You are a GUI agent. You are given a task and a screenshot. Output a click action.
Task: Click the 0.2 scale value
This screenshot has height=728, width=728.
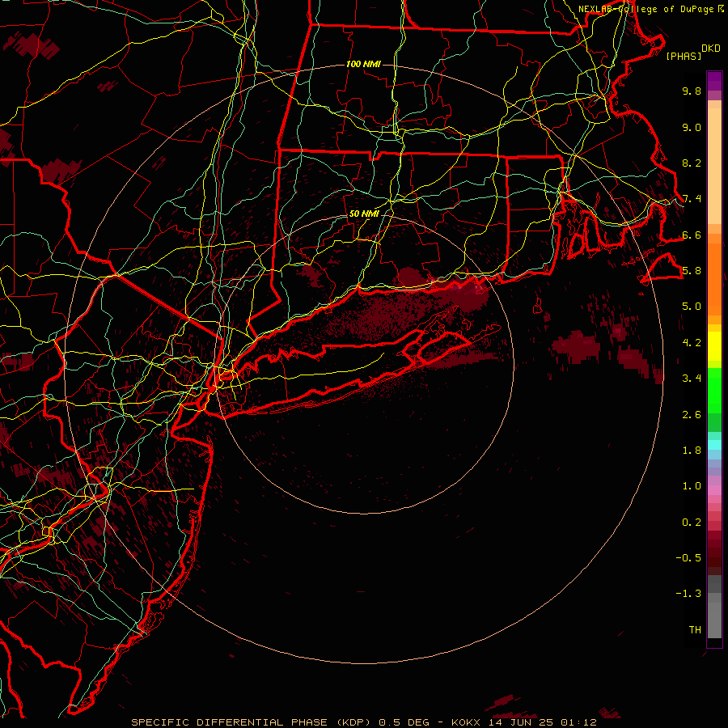[692, 522]
